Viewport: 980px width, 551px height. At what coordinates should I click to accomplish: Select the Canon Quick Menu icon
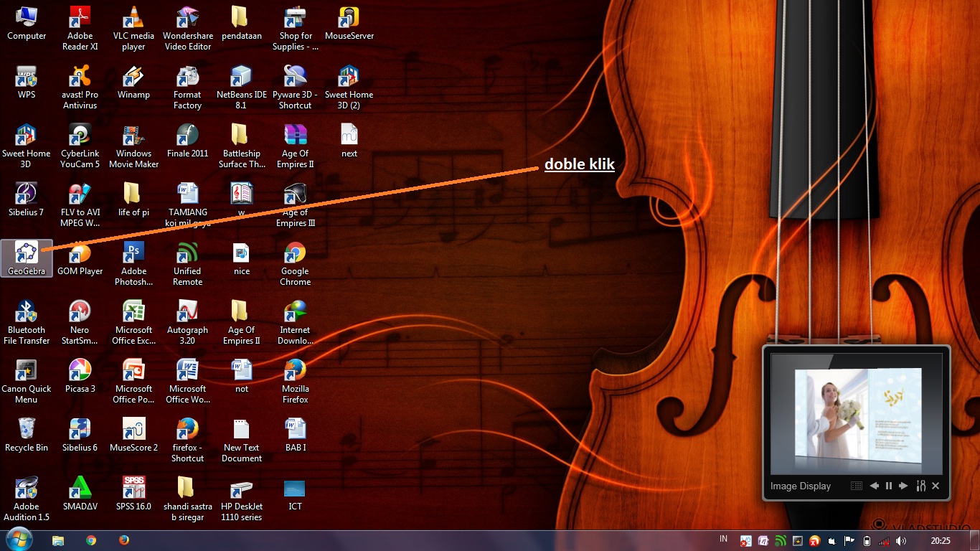click(27, 381)
